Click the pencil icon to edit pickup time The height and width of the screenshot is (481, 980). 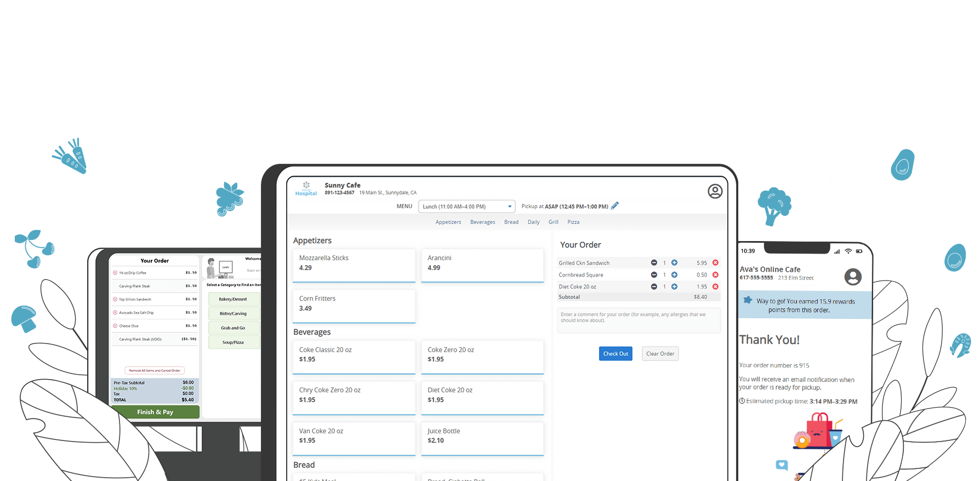[x=615, y=206]
